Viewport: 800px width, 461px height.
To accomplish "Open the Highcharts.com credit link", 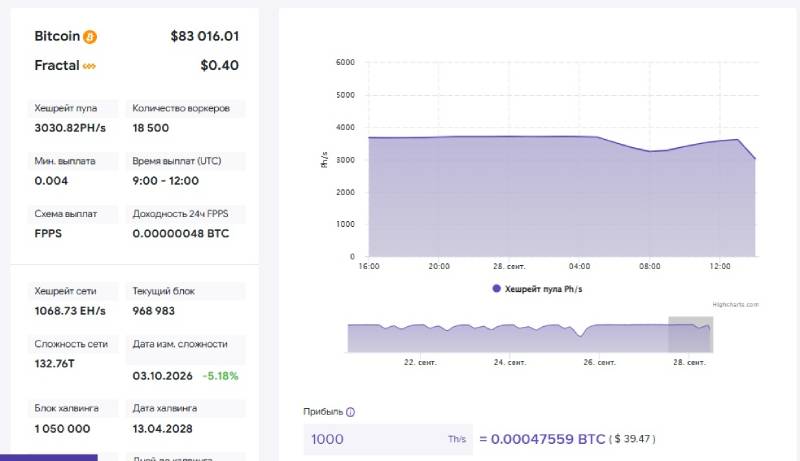I will click(x=735, y=304).
